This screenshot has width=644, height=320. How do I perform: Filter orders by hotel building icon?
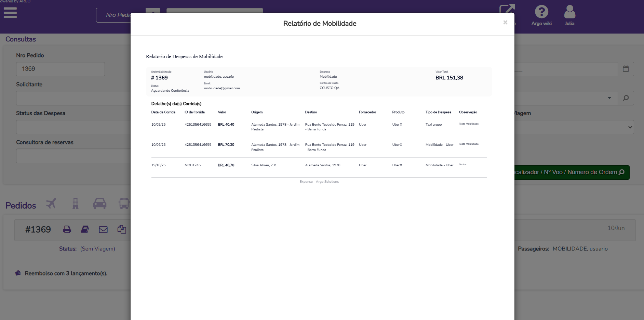(76, 204)
